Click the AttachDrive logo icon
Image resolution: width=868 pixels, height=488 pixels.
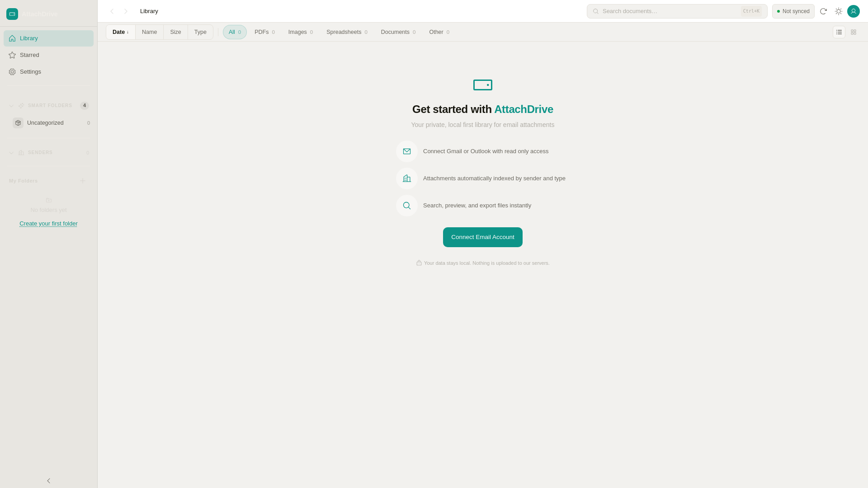(12, 14)
